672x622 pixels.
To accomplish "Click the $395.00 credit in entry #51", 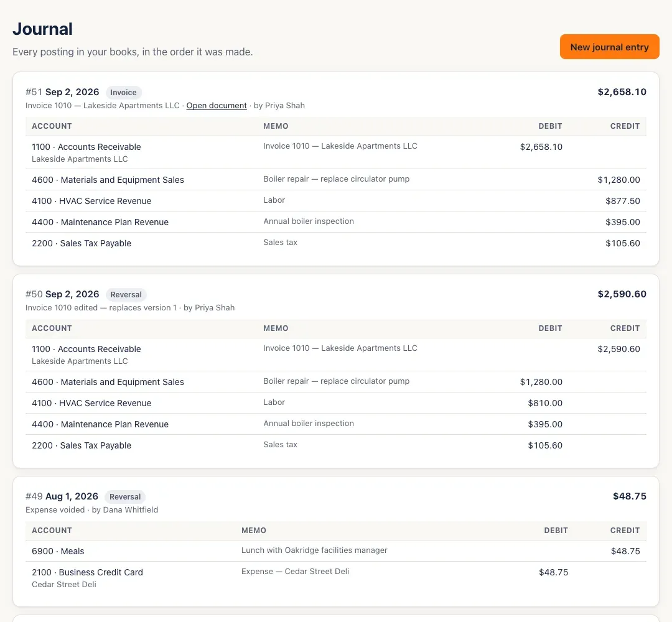I will tap(622, 222).
